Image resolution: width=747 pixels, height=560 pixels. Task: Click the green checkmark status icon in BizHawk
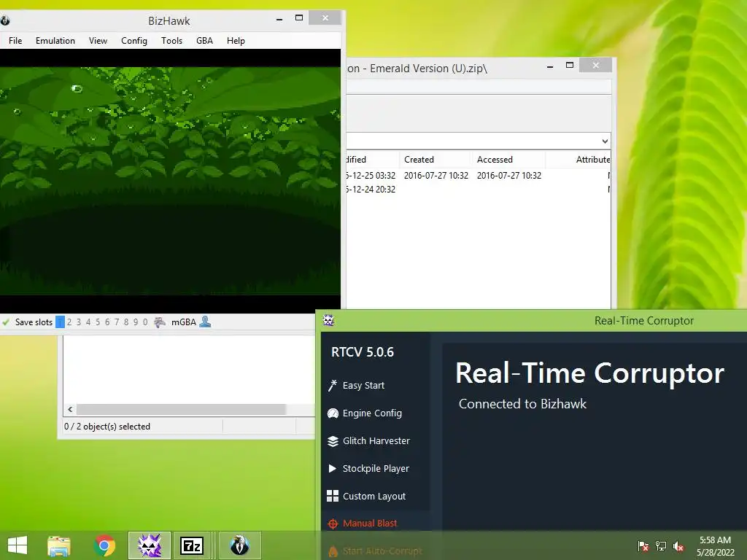coord(6,322)
